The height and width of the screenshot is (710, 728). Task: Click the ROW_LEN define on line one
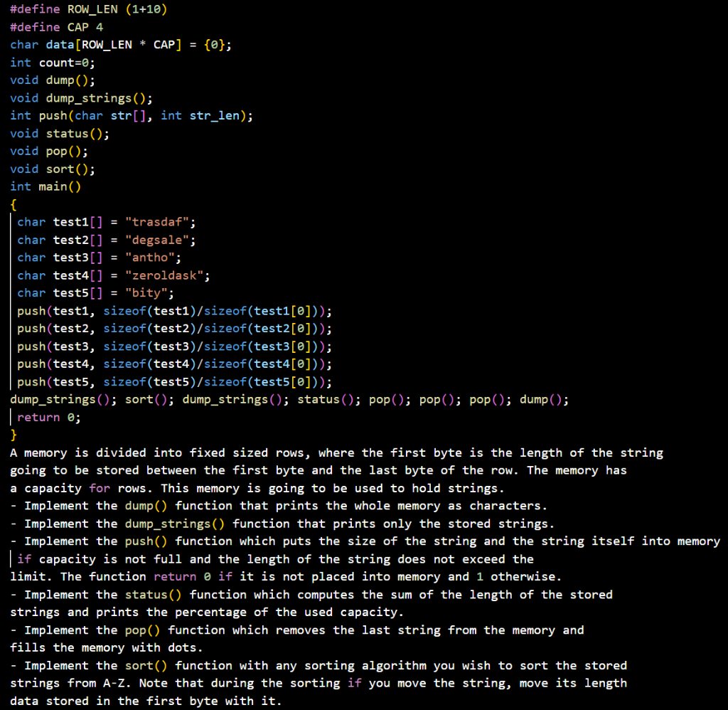click(x=85, y=9)
